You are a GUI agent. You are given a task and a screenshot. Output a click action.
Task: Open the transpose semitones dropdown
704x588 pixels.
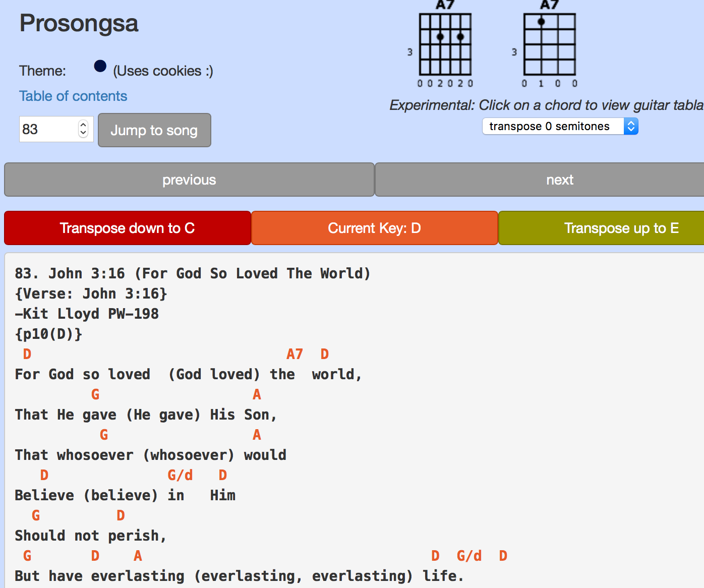[x=560, y=127]
